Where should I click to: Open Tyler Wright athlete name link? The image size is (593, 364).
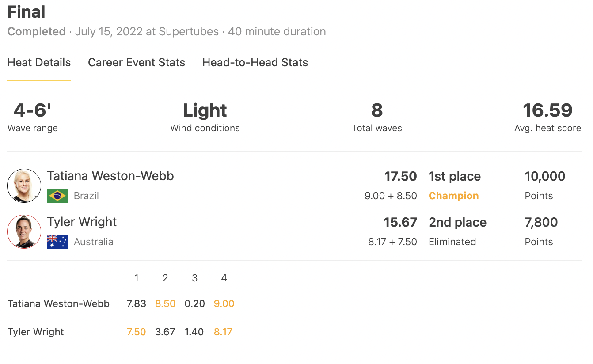click(x=82, y=222)
